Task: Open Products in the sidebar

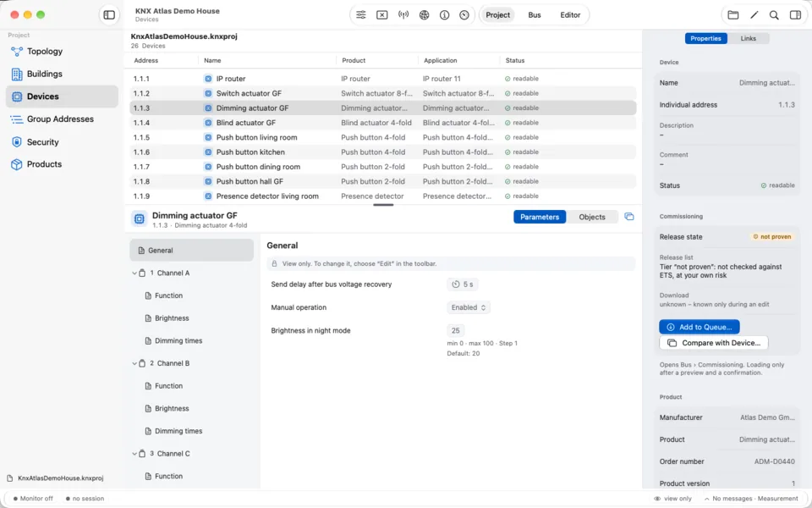Action: [x=62, y=164]
